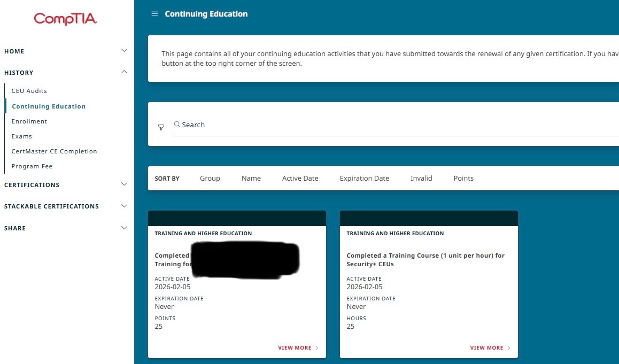Open Enrollment history page
The width and height of the screenshot is (619, 364).
tap(29, 121)
